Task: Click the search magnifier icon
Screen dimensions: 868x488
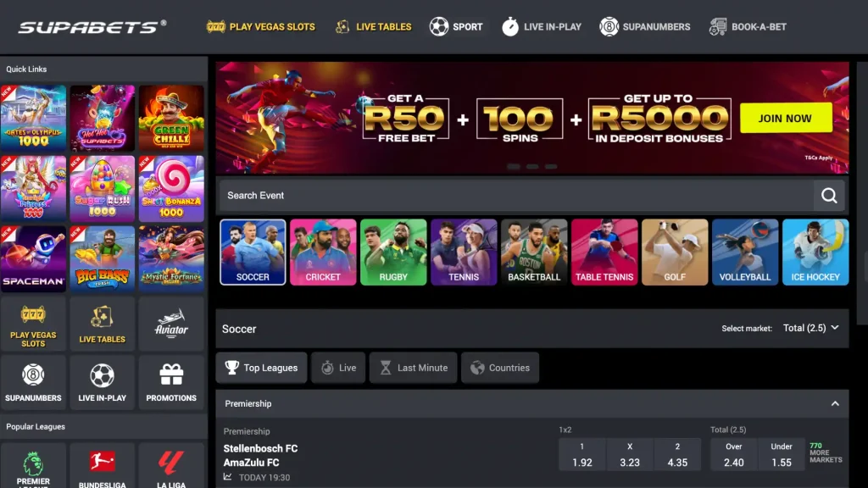Action: [829, 196]
